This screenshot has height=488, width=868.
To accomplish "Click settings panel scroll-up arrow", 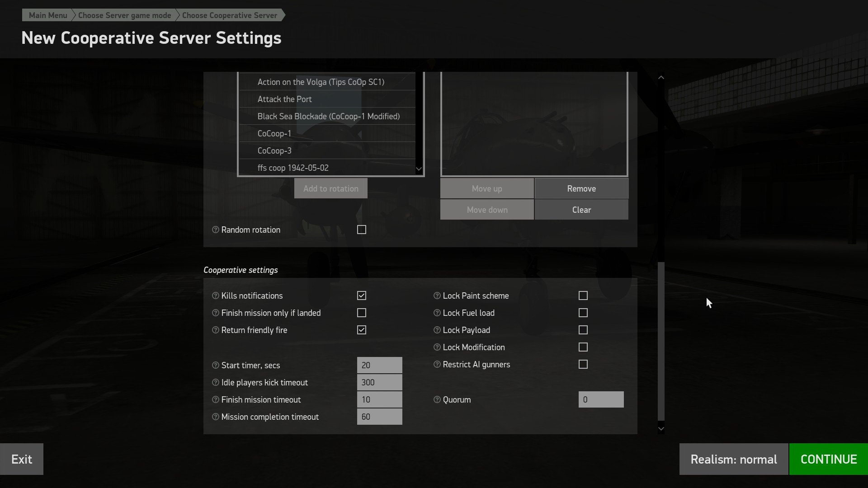I will pyautogui.click(x=661, y=78).
